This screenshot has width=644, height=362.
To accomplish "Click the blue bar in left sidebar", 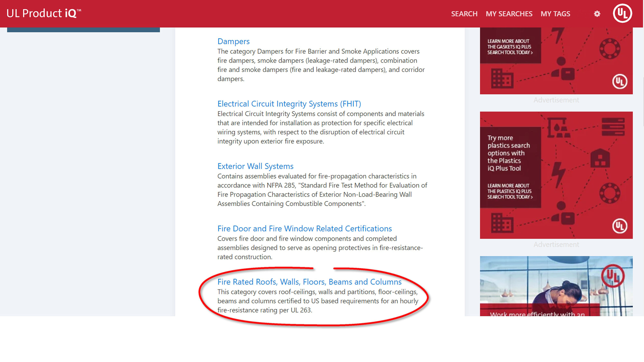I will (84, 30).
